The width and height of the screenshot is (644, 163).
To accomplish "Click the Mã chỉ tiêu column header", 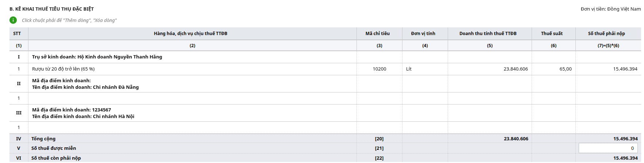I will point(378,34).
